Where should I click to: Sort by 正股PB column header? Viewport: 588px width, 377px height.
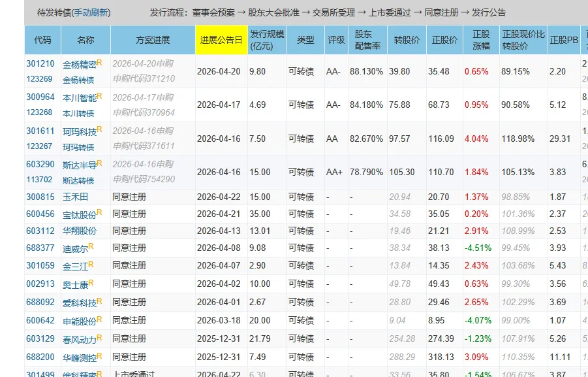tap(564, 40)
